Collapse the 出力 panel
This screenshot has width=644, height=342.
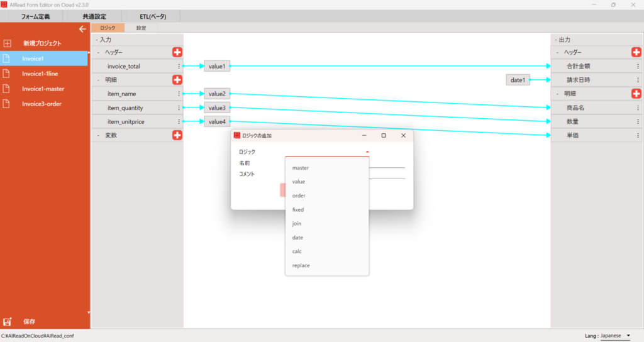[555, 40]
